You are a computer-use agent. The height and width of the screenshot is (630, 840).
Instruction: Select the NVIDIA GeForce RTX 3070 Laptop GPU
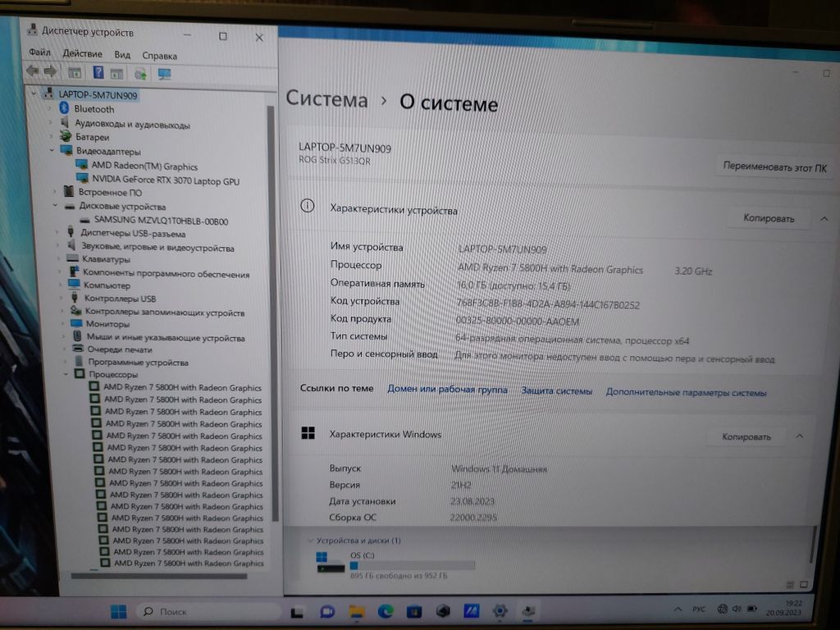pos(166,180)
